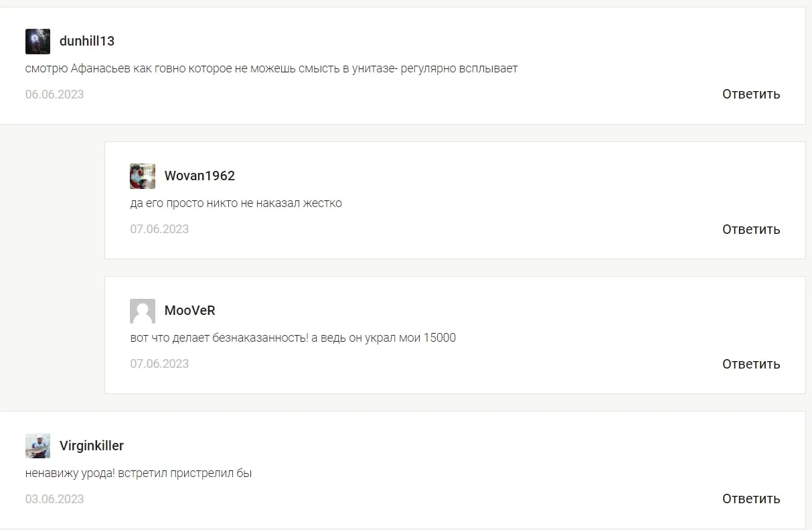
Task: Reply to MooVeR's comment via Ответить
Action: pos(751,364)
